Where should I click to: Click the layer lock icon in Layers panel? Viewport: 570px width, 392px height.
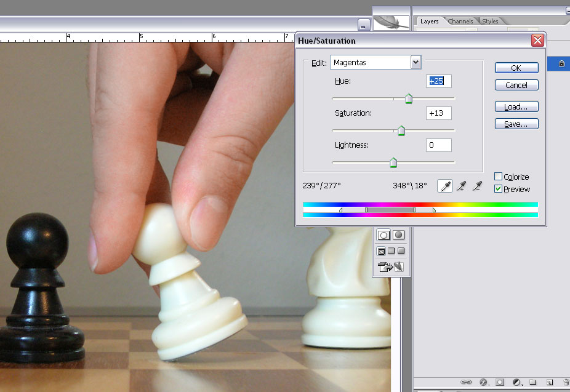pos(561,63)
